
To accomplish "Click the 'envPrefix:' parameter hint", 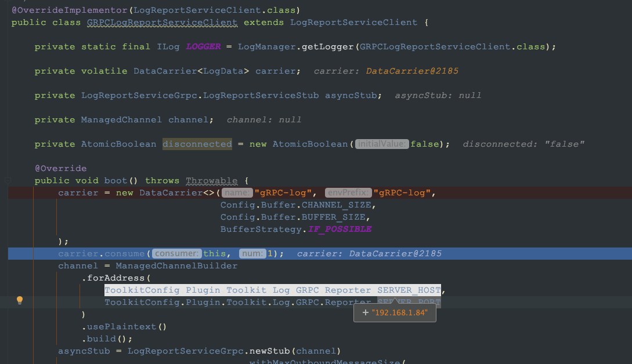I will [x=348, y=192].
